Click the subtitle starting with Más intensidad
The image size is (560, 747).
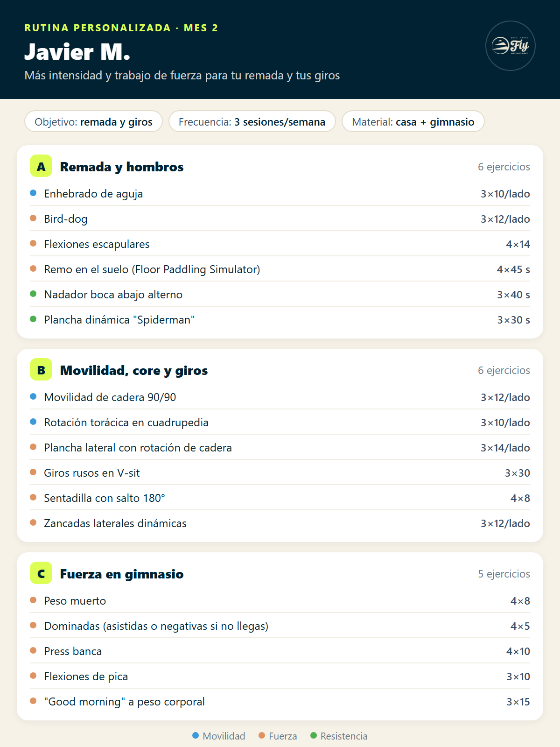(182, 76)
